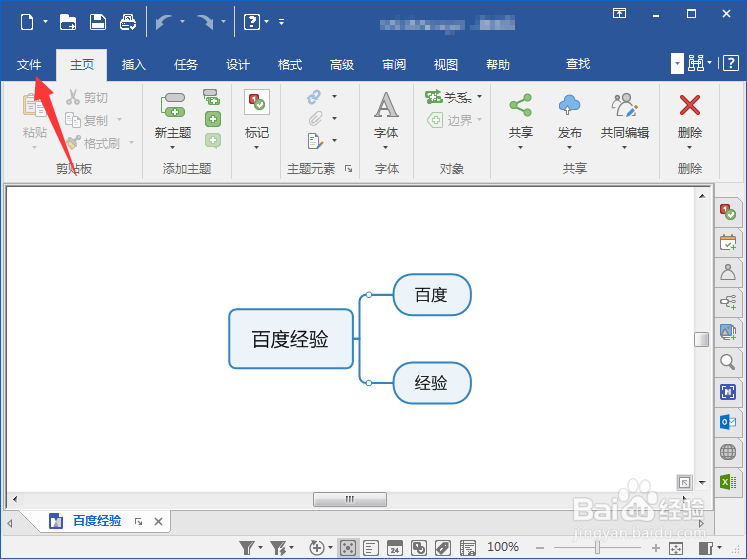Click the New document icon
Image resolution: width=747 pixels, height=559 pixels.
click(x=27, y=22)
